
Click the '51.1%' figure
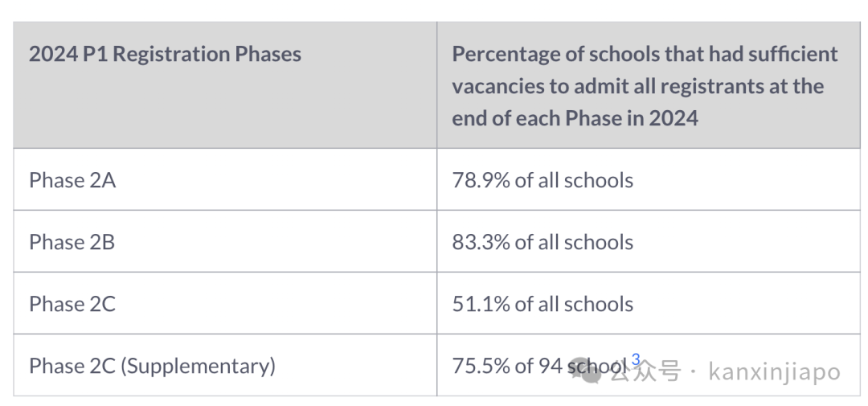click(481, 304)
